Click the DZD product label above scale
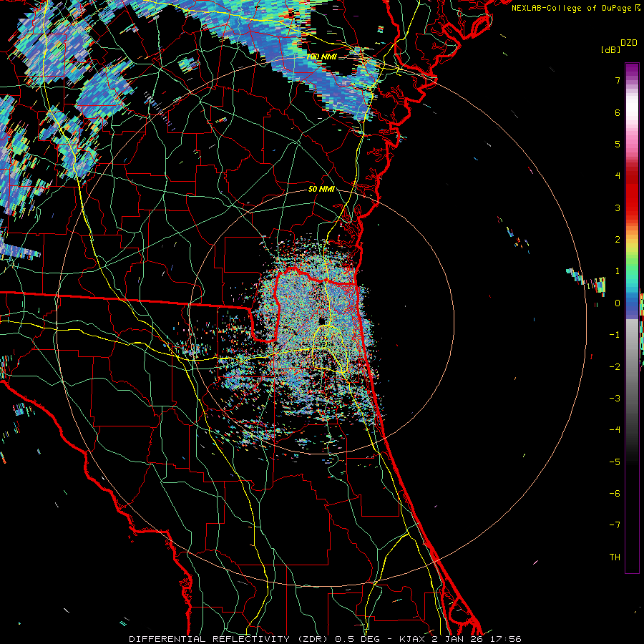 click(629, 43)
